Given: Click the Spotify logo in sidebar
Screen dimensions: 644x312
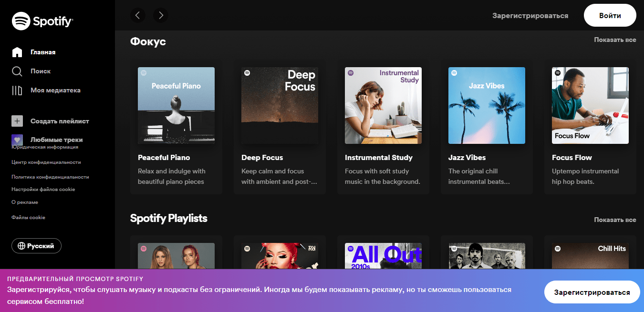Looking at the screenshot, I should point(42,21).
